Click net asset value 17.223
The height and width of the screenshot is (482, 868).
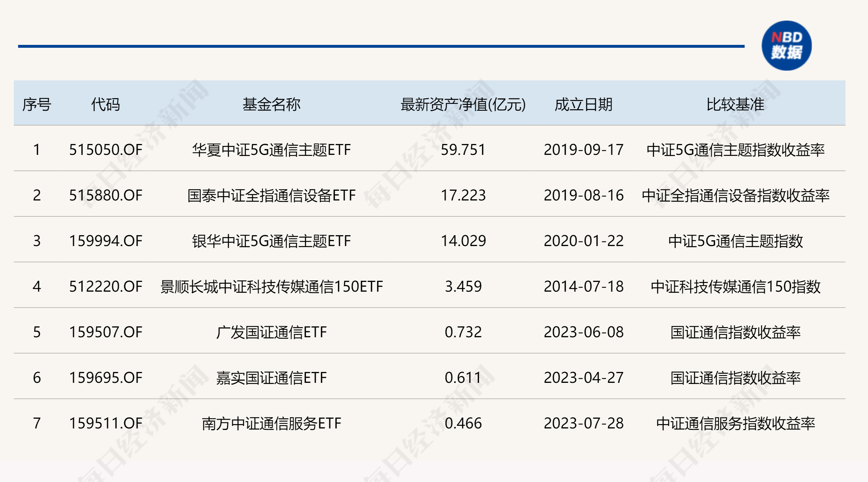coord(463,195)
